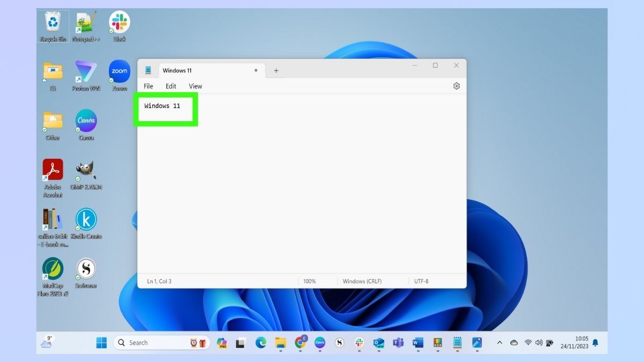
Task: Create a new tab with the plus button
Action: coord(276,70)
